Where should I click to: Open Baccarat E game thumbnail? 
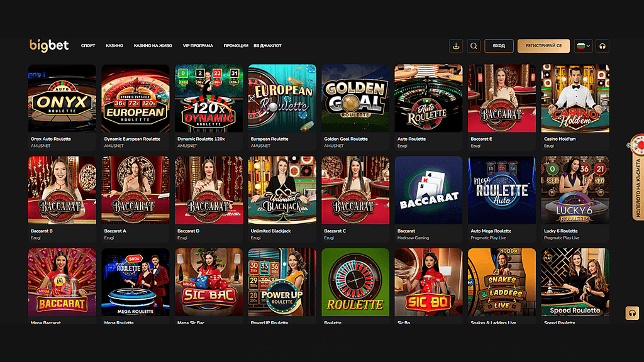click(502, 98)
